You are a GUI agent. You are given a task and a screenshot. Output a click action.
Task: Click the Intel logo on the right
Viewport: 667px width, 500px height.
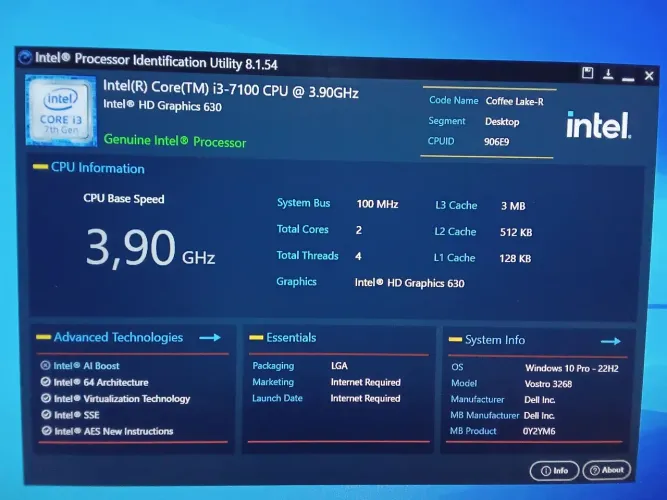[599, 125]
